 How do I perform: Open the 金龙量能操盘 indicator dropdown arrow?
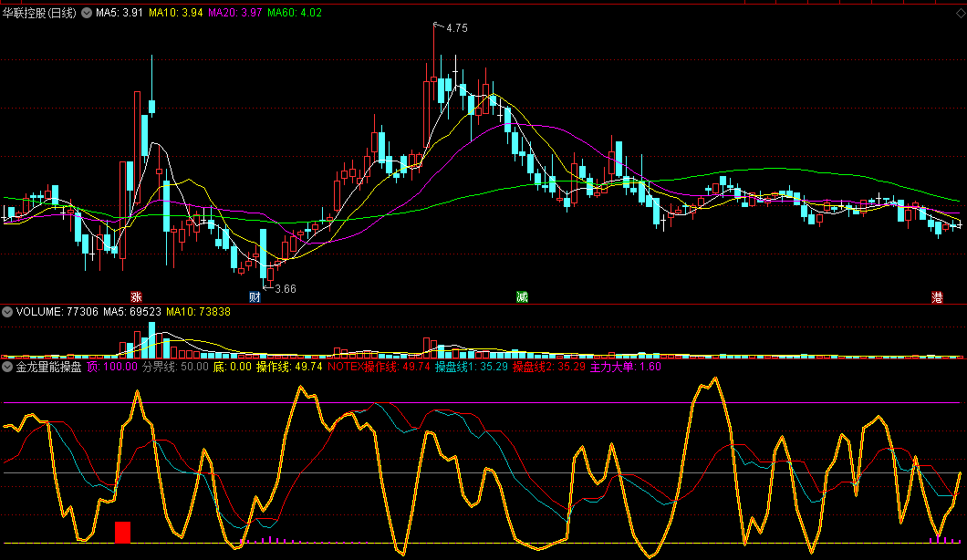pyautogui.click(x=7, y=367)
